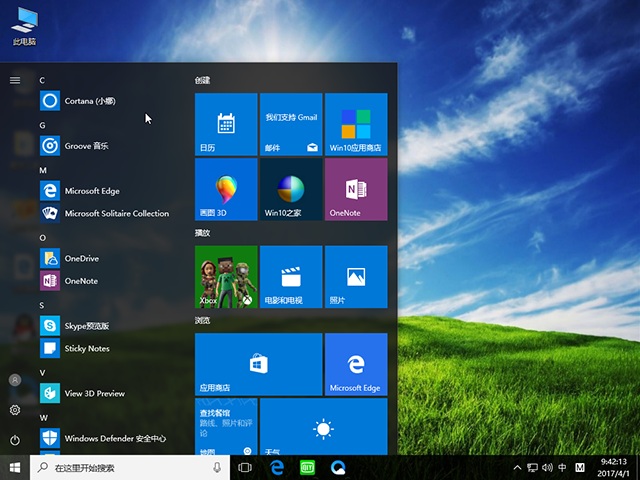Image resolution: width=640 pixels, height=480 pixels.
Task: Open the user account menu
Action: (x=15, y=380)
